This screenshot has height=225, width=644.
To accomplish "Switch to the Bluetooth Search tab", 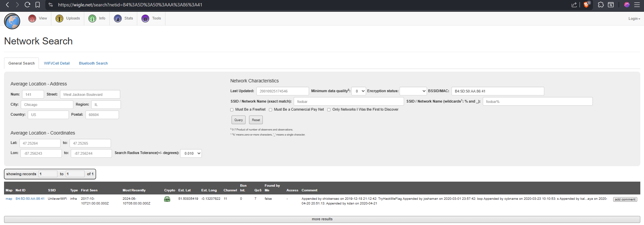I will (x=93, y=63).
